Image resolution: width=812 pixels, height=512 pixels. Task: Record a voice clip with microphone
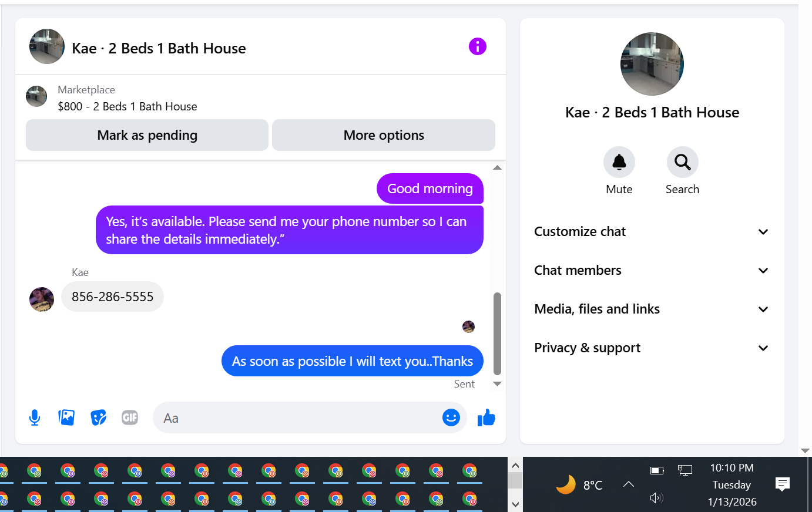[35, 417]
